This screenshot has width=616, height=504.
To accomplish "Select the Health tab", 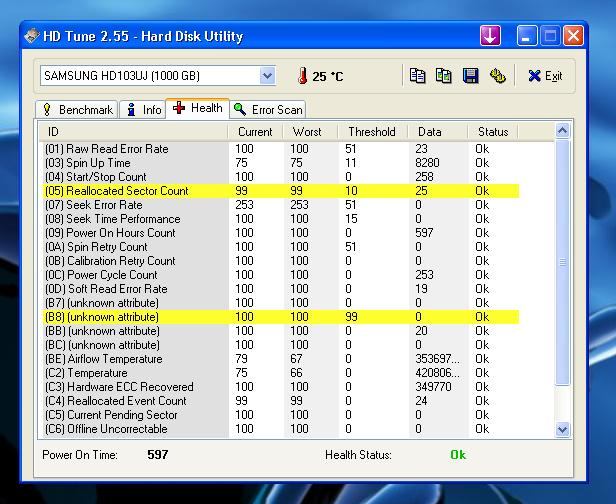I will [x=198, y=108].
